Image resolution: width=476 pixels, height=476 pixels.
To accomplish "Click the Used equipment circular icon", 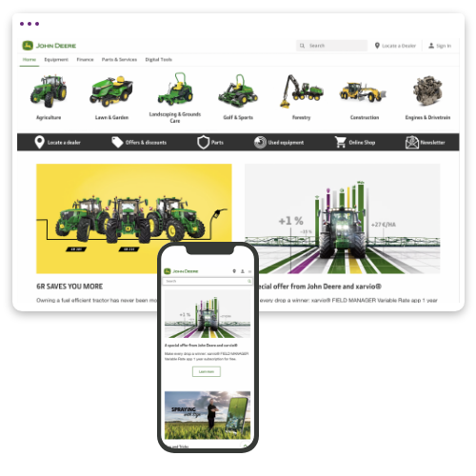I will pyautogui.click(x=260, y=142).
